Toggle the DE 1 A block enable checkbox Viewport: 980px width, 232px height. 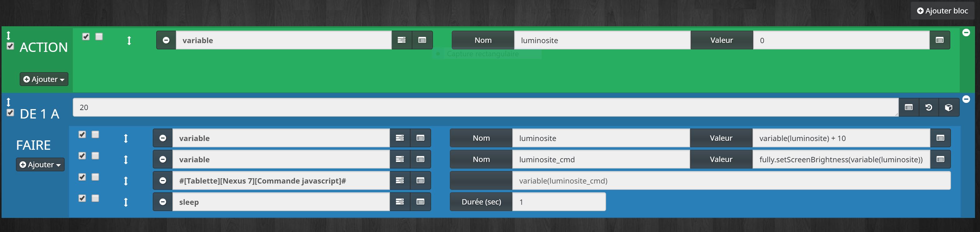10,113
